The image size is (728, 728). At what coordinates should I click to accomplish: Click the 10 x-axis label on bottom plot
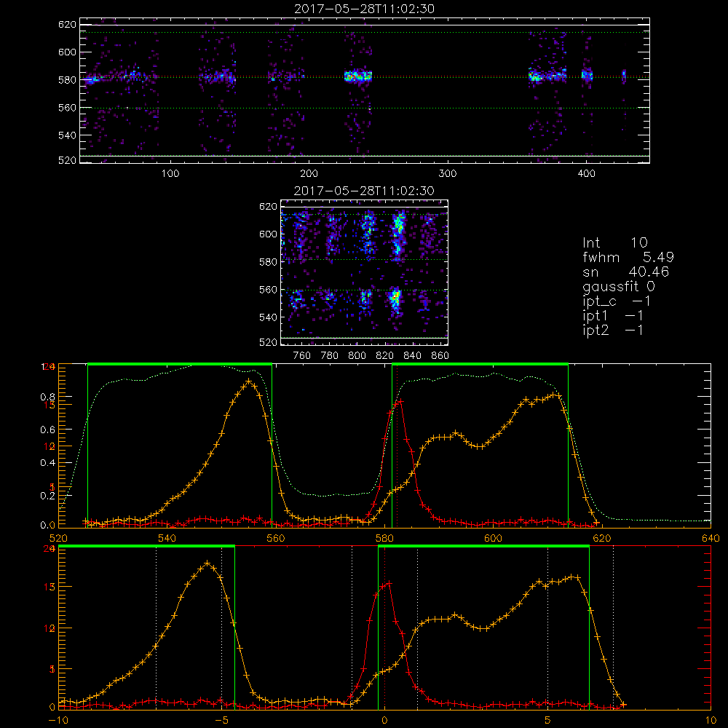711,720
